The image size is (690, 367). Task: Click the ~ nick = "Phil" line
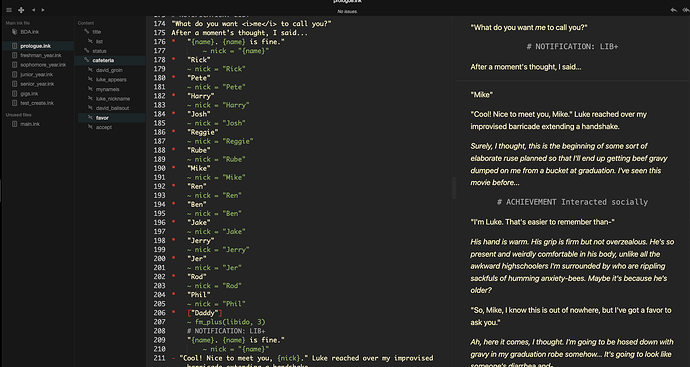tap(216, 304)
